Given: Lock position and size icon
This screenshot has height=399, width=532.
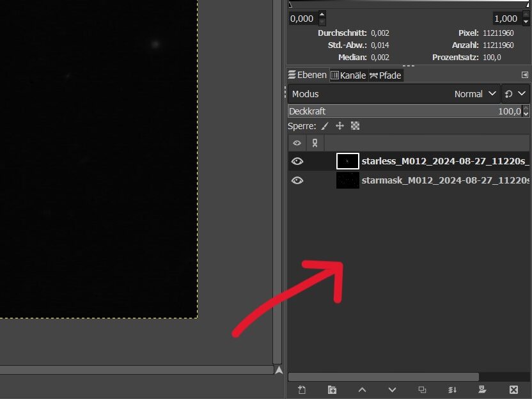Looking at the screenshot, I should tap(340, 126).
